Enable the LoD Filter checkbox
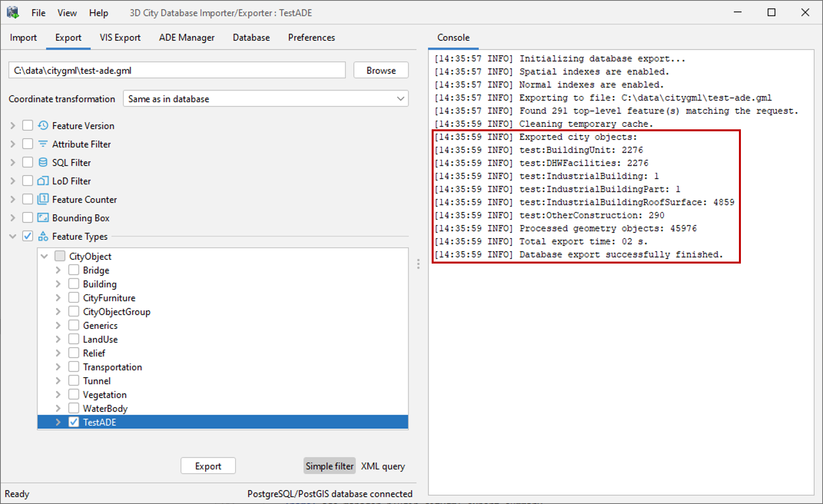Viewport: 823px width, 504px height. click(x=28, y=181)
